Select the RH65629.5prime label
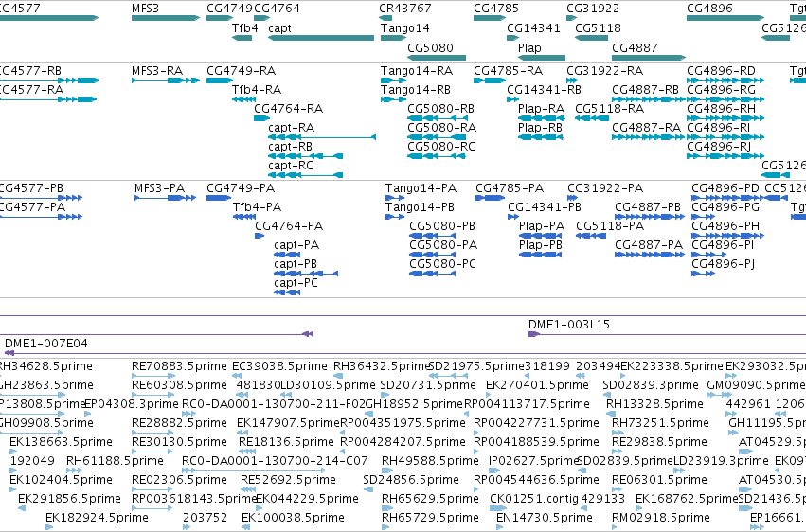Screen dimensions: 806x532 [x=430, y=499]
